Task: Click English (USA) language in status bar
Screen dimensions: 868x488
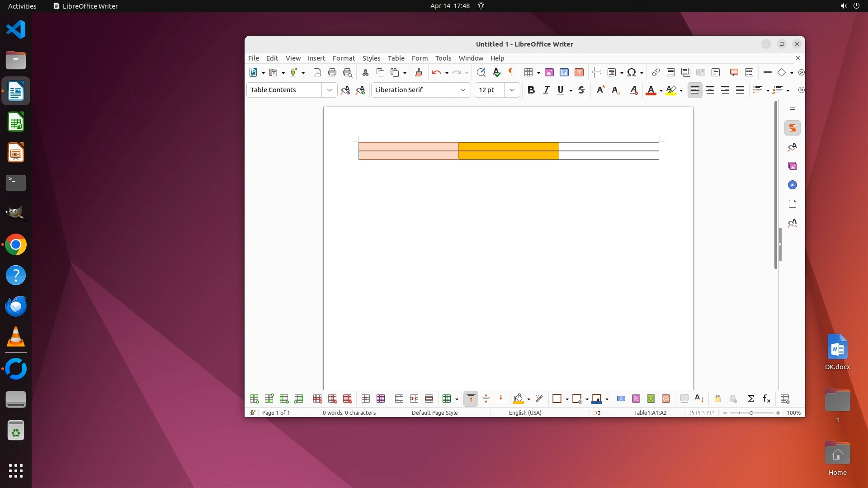Action: 525,413
